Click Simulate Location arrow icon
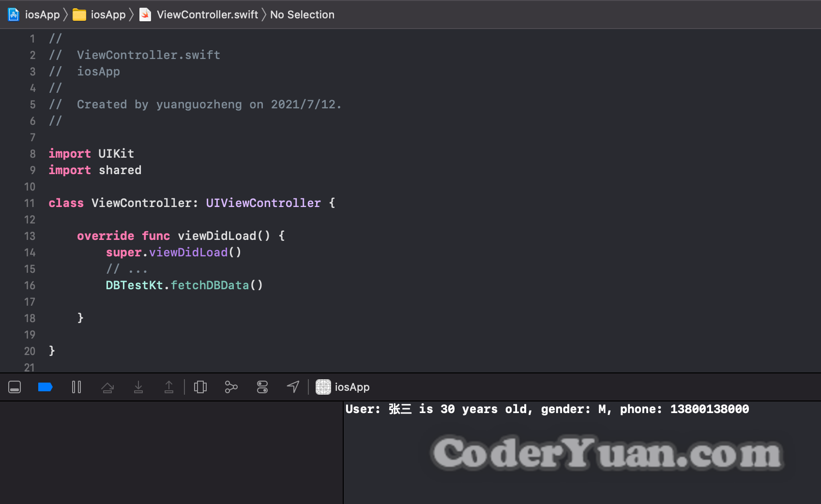 tap(293, 387)
